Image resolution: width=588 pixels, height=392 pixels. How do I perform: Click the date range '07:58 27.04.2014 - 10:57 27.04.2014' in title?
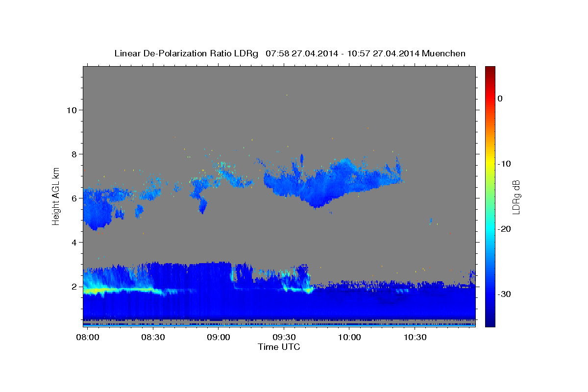(342, 53)
